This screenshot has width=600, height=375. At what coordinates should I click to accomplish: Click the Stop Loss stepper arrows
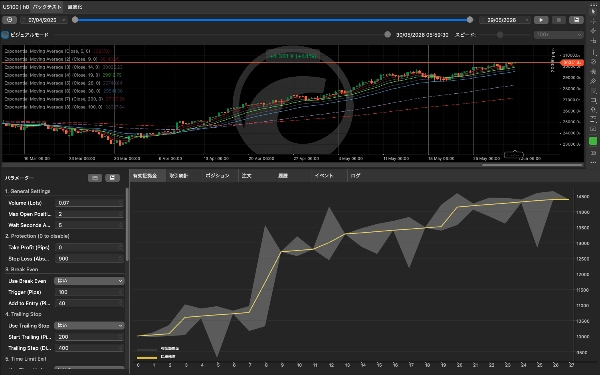tap(121, 259)
